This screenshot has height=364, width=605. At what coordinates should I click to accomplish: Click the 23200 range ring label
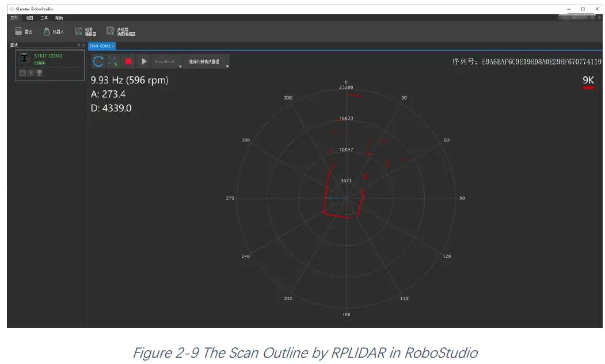tap(346, 87)
